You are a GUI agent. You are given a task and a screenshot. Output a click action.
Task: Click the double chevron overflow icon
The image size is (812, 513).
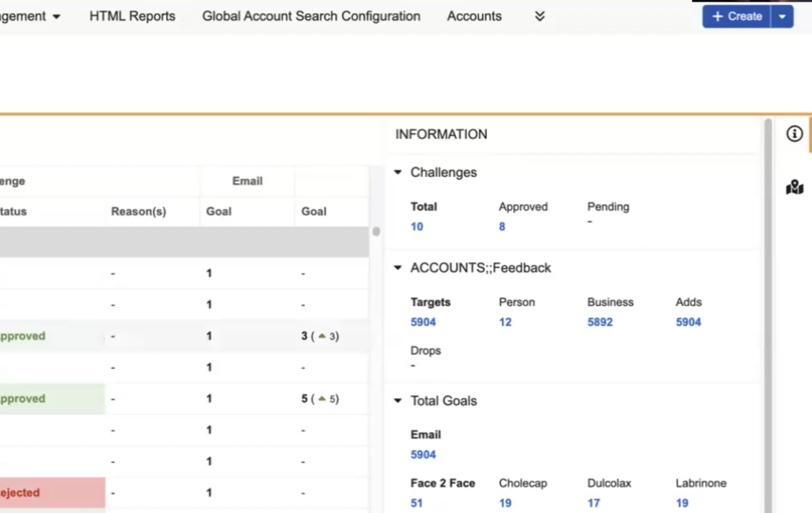coord(539,16)
